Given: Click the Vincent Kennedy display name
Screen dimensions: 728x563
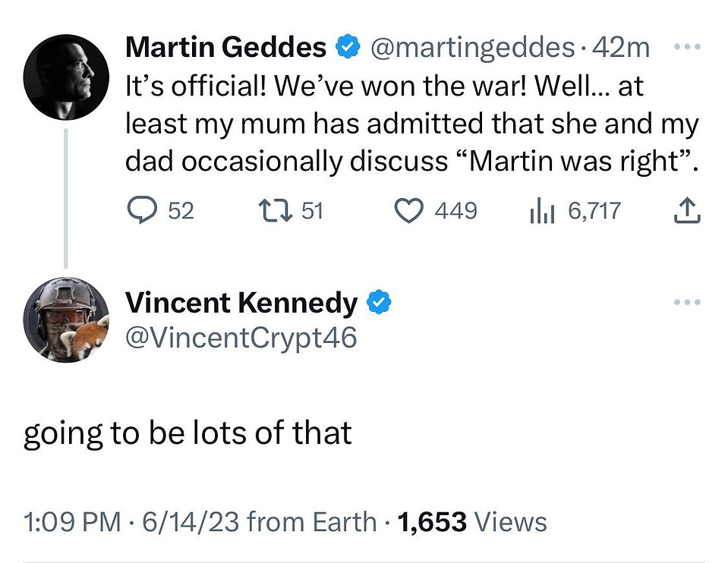Looking at the screenshot, I should (241, 303).
